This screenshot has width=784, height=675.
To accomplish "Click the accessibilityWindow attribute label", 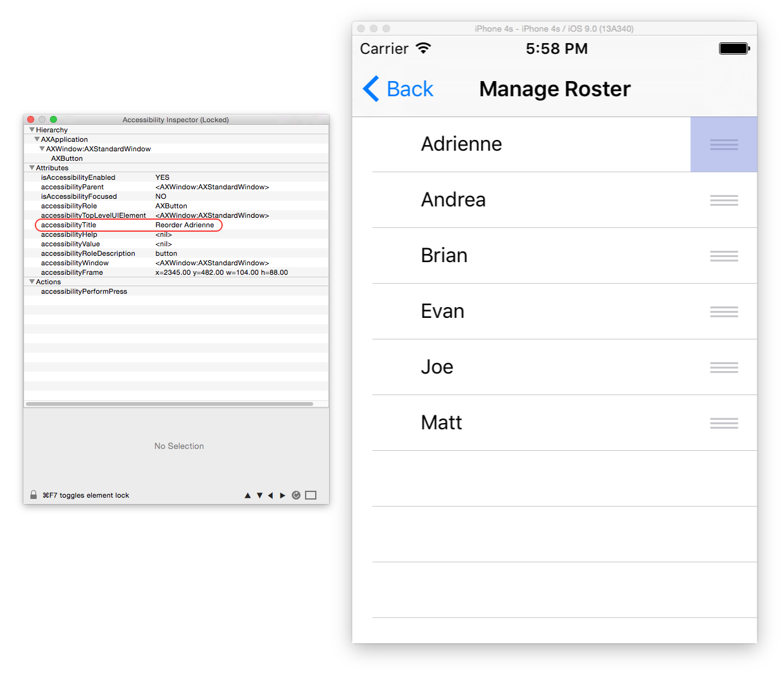I will [x=75, y=263].
